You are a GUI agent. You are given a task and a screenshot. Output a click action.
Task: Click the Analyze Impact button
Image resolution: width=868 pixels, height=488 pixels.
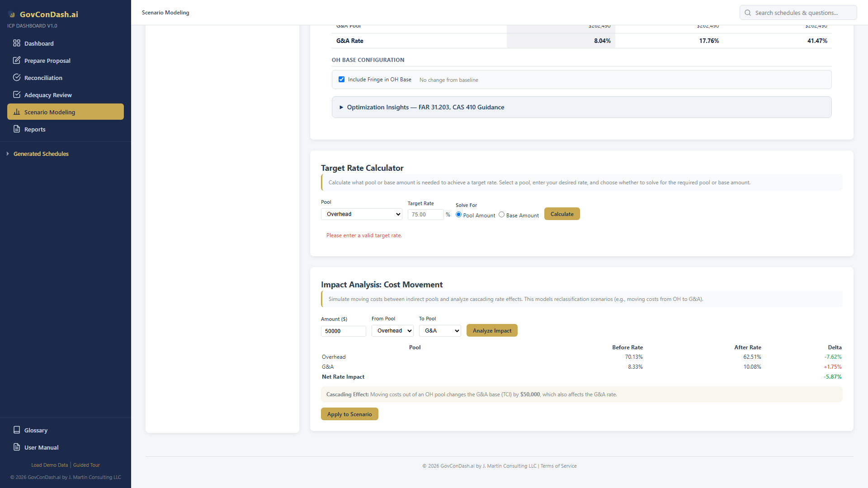(492, 331)
